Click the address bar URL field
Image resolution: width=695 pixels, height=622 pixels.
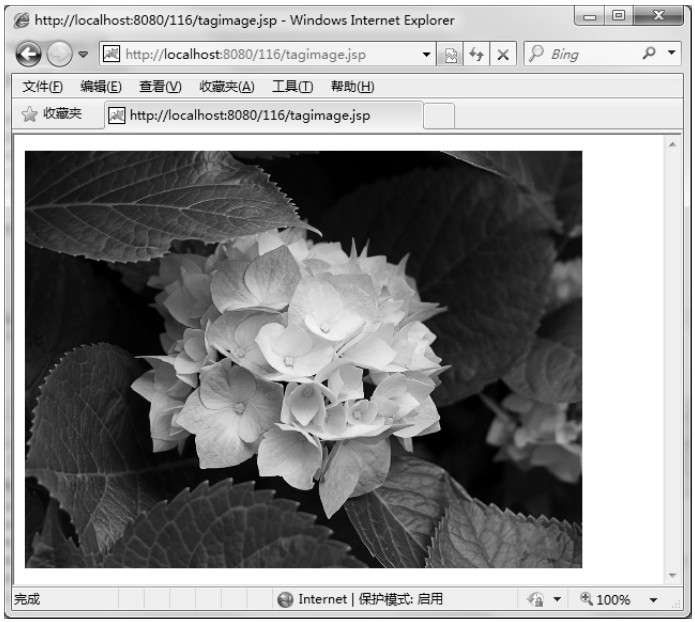267,55
